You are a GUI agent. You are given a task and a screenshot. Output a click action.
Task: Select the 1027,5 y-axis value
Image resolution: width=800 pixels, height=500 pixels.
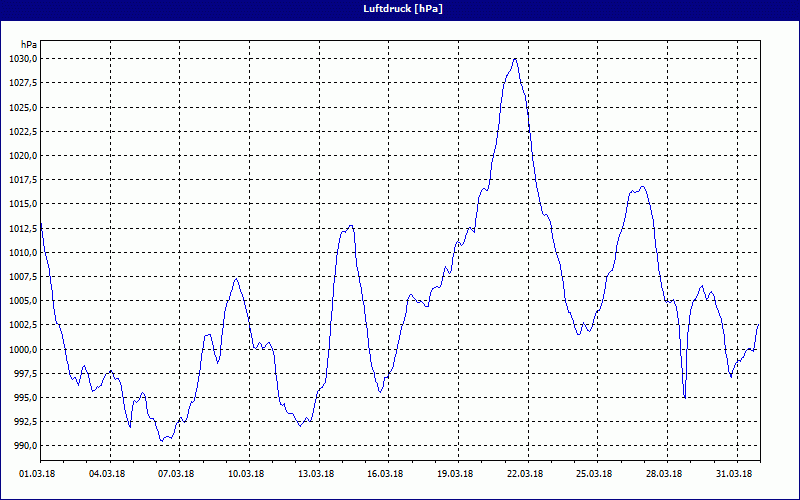[23, 83]
